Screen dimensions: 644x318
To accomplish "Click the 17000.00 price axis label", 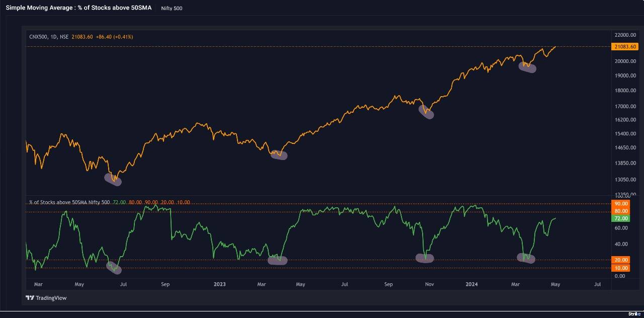I will tap(625, 106).
